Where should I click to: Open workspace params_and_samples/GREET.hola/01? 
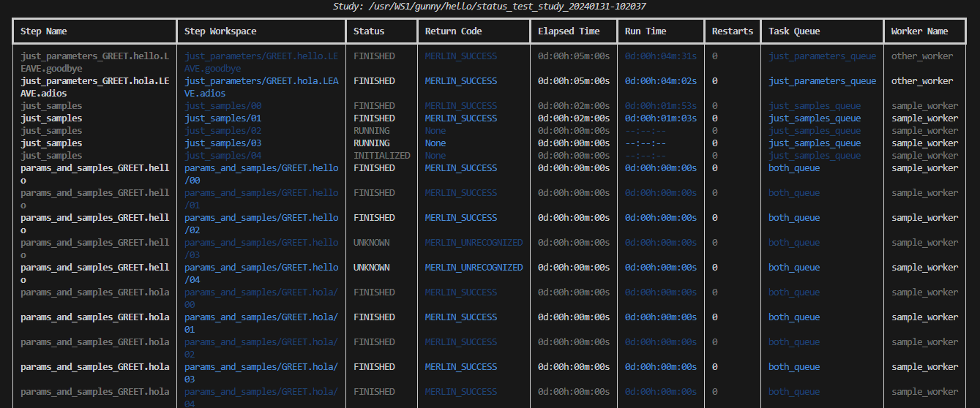(x=261, y=323)
